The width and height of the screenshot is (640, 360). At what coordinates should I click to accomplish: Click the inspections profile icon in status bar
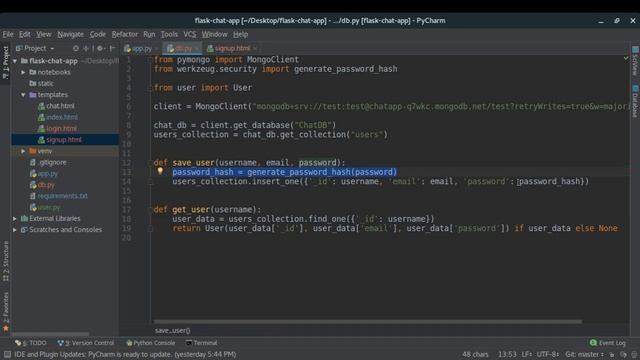(623, 354)
